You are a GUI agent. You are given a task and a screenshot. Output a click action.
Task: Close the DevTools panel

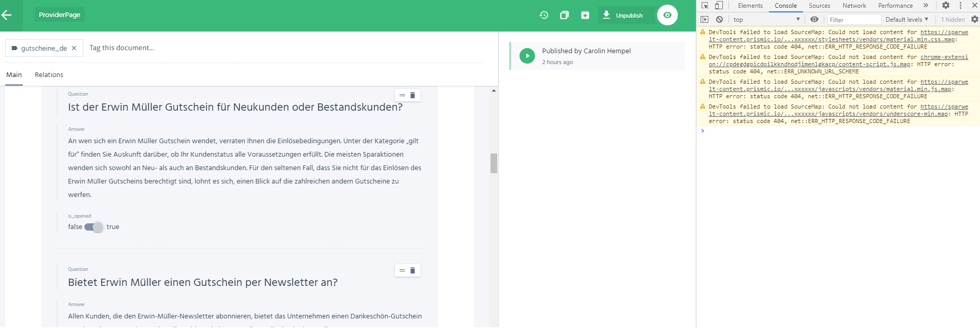pyautogui.click(x=974, y=5)
